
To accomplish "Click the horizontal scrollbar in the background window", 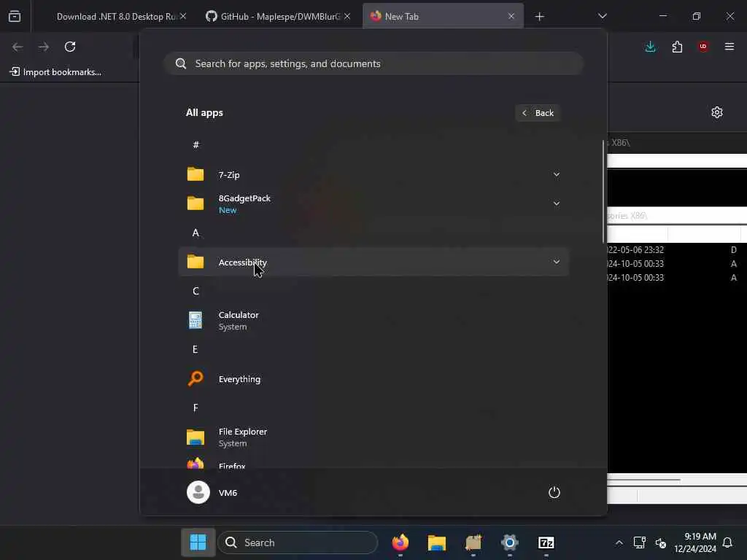I will click(x=643, y=480).
